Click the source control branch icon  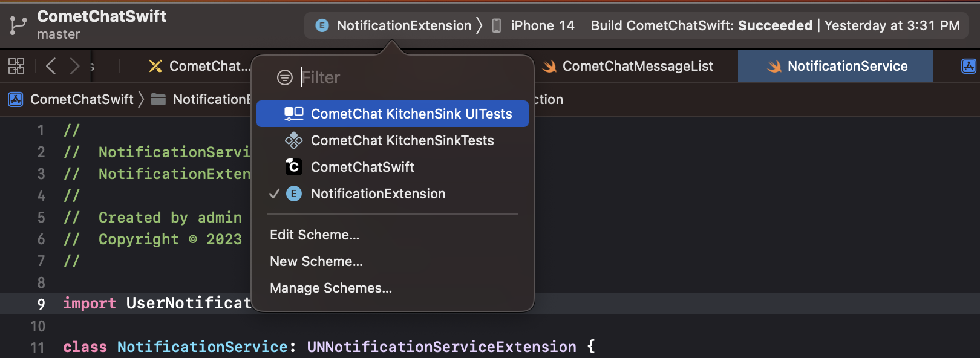(x=18, y=25)
